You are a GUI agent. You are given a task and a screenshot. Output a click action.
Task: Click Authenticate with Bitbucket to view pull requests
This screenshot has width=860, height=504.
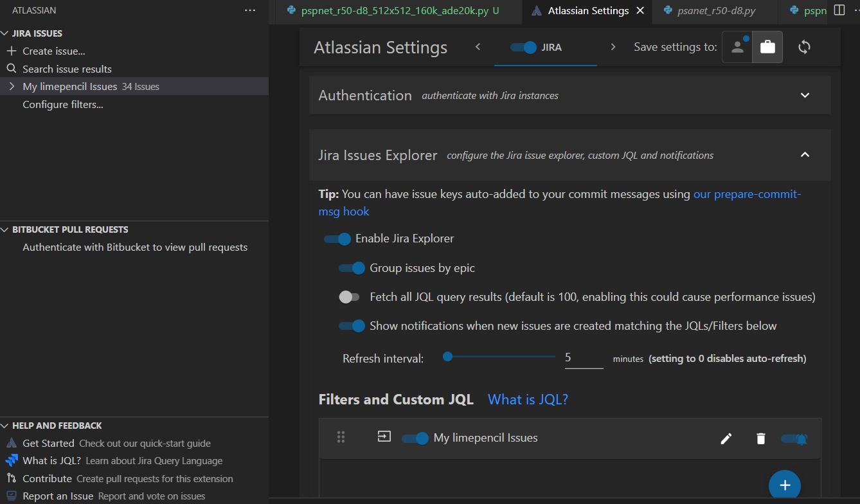point(135,247)
